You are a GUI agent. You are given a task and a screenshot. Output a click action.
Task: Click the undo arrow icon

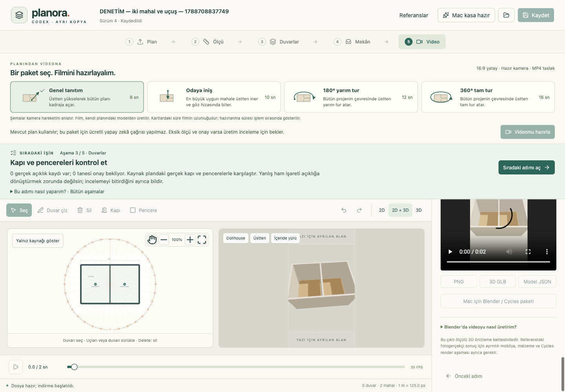(x=344, y=210)
